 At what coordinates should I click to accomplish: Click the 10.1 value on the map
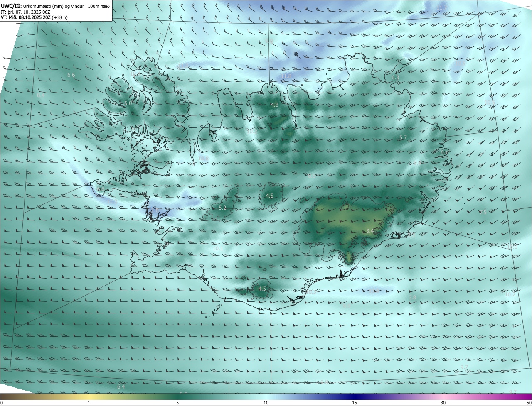coord(218,248)
